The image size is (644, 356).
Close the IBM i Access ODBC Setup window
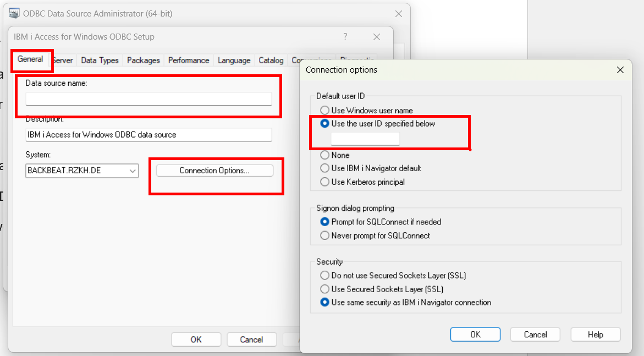(377, 37)
